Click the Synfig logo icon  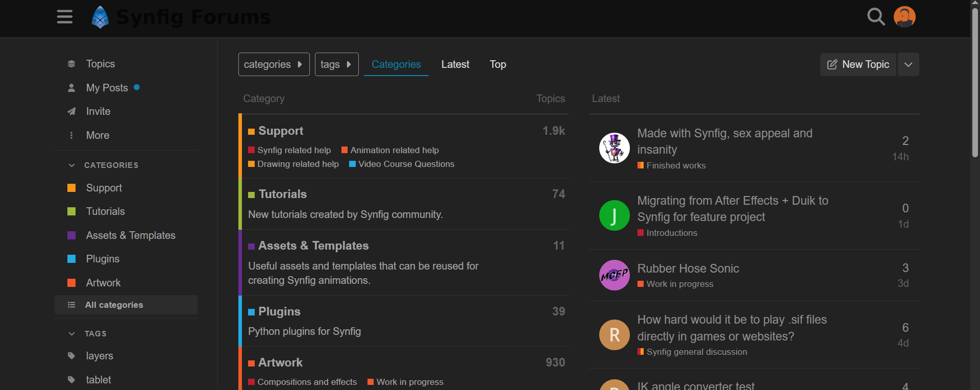pyautogui.click(x=100, y=17)
